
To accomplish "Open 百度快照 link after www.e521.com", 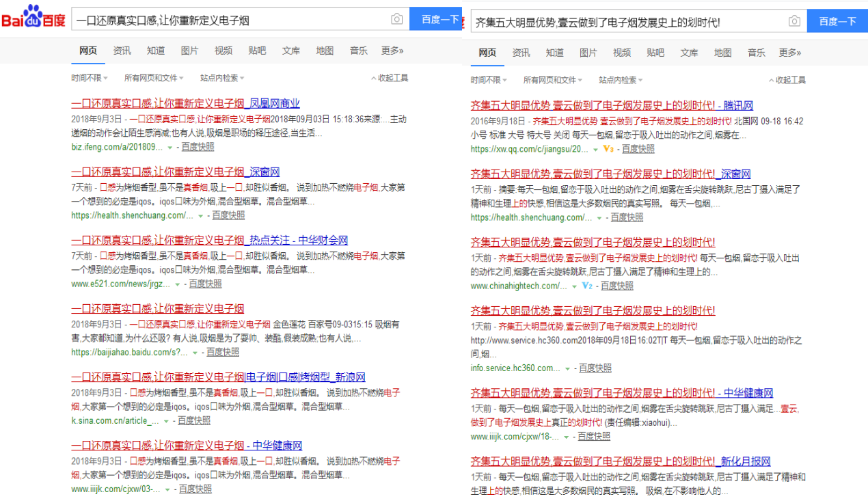I will 206,284.
